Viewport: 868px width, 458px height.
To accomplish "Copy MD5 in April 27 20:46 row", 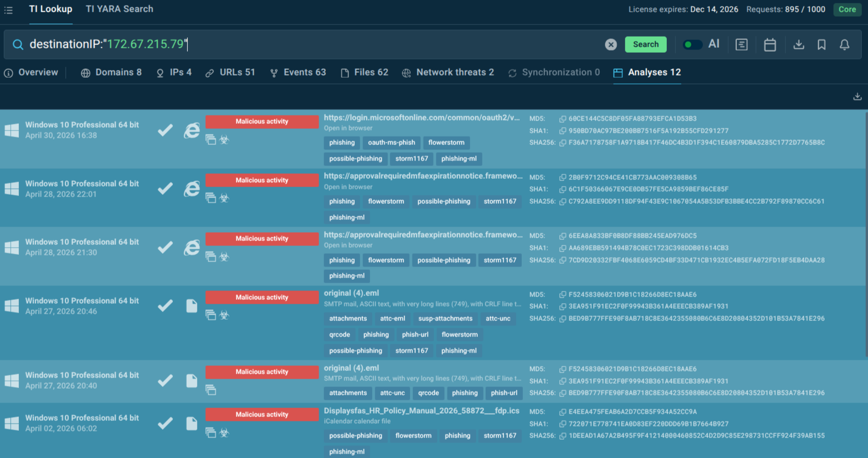I will point(562,295).
